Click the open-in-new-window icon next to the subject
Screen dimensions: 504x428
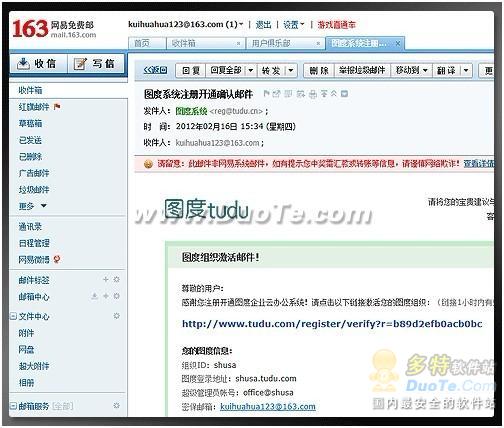tap(276, 94)
